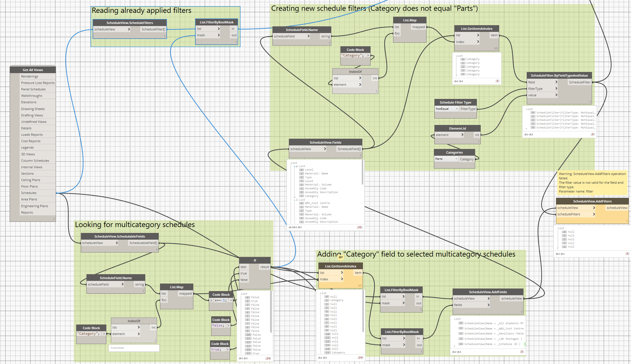Screen dimensions: 631x364
Task: Click the chevron on Element.Id element port
Action: point(462,135)
